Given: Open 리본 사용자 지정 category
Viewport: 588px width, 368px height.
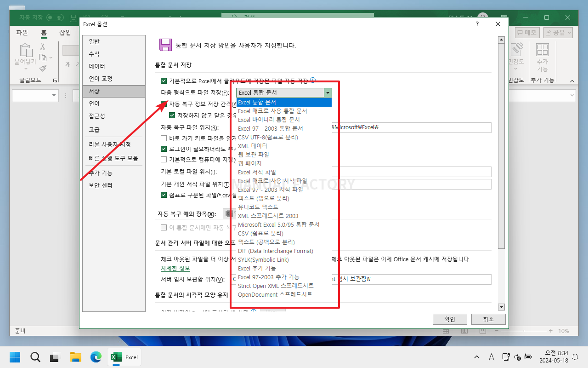Looking at the screenshot, I should click(114, 144).
